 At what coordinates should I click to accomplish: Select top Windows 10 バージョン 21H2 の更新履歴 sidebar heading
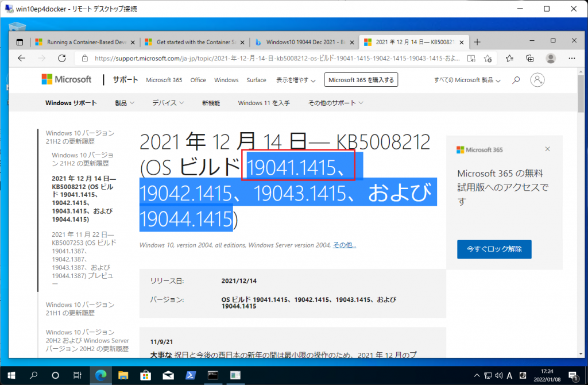80,137
